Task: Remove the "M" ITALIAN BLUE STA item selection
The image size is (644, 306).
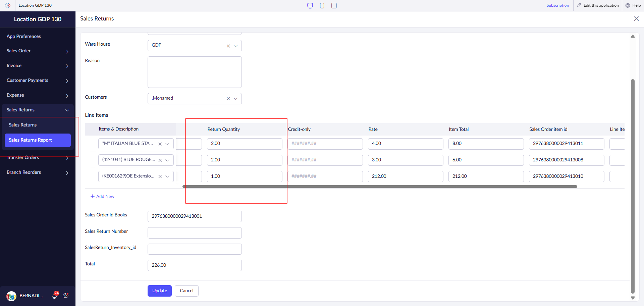Action: (x=160, y=144)
